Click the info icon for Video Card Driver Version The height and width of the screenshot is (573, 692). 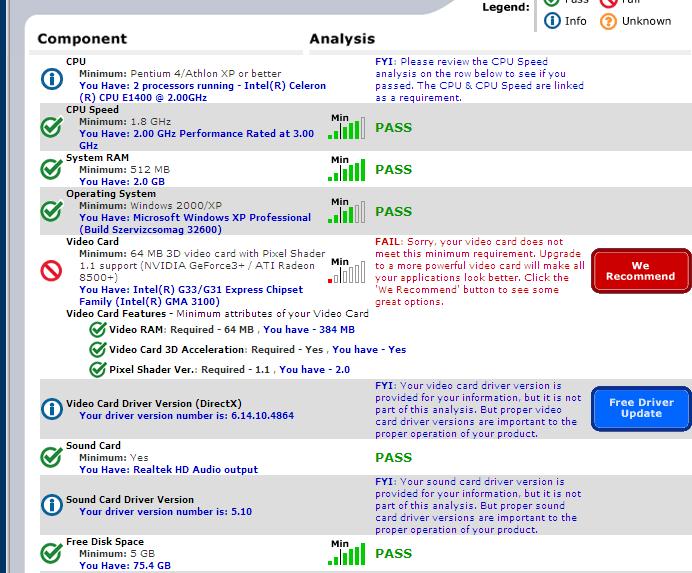coord(51,409)
